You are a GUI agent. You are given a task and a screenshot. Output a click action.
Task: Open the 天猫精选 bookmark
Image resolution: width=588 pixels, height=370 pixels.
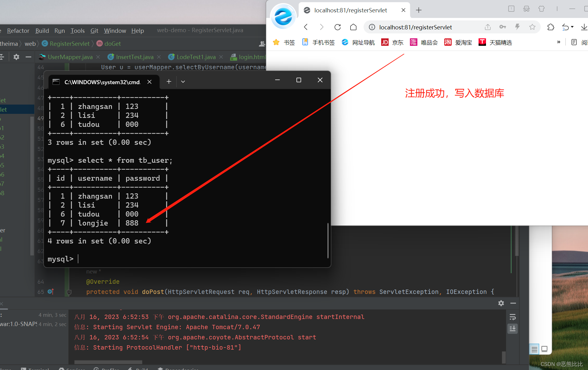coord(495,42)
